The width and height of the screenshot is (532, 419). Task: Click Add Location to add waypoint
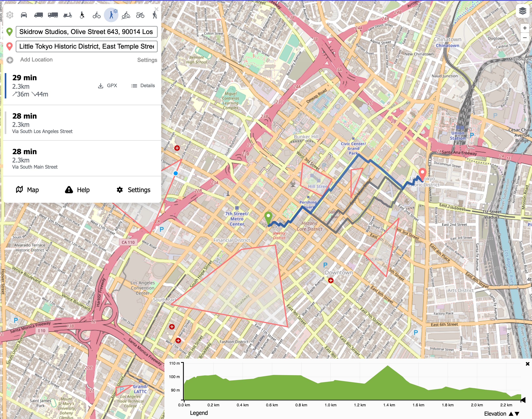[36, 60]
